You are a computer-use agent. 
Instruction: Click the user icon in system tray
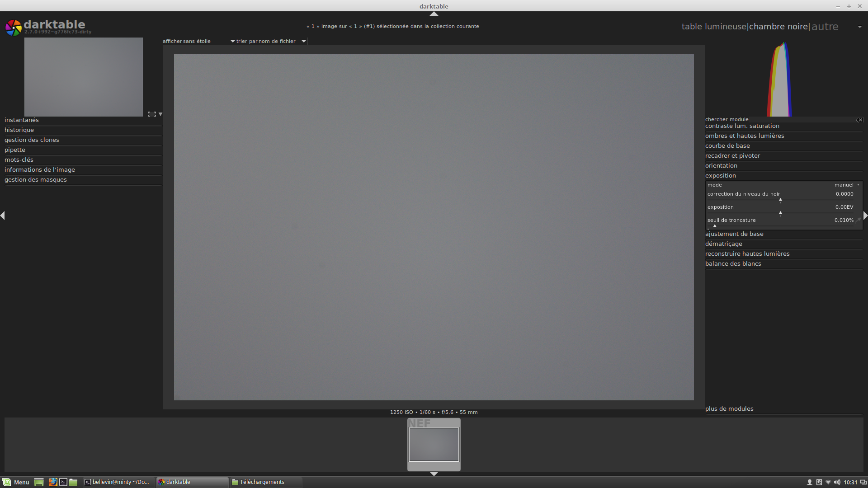(810, 482)
